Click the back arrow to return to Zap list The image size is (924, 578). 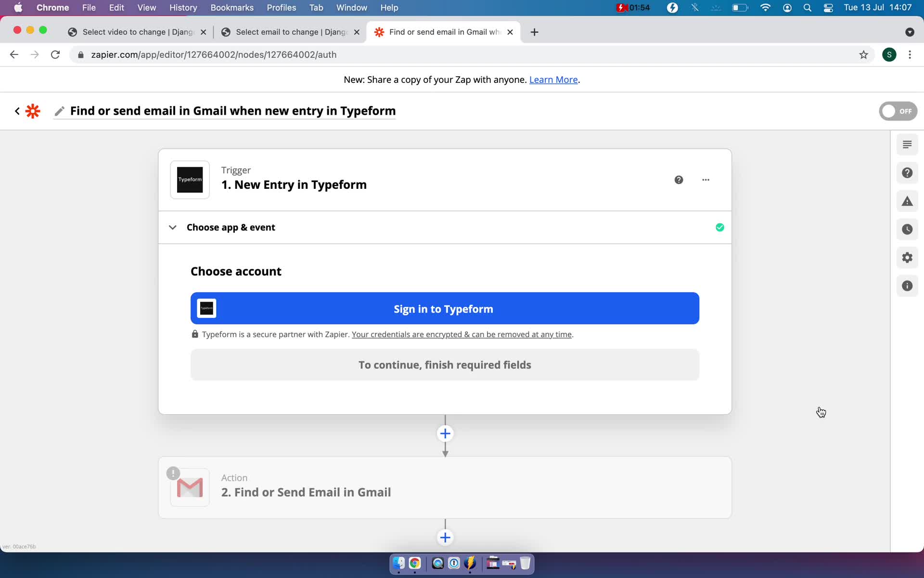coord(17,111)
